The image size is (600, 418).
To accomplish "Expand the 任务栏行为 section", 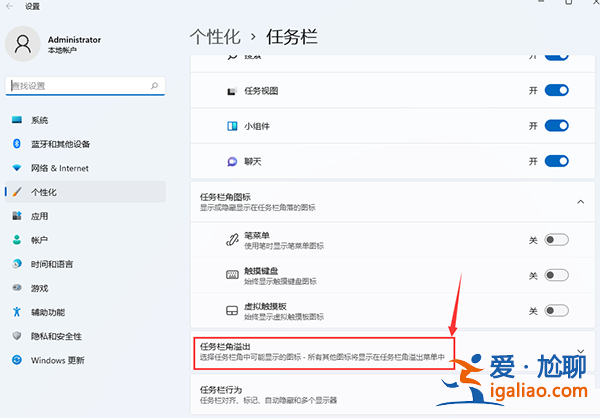I will coord(393,395).
